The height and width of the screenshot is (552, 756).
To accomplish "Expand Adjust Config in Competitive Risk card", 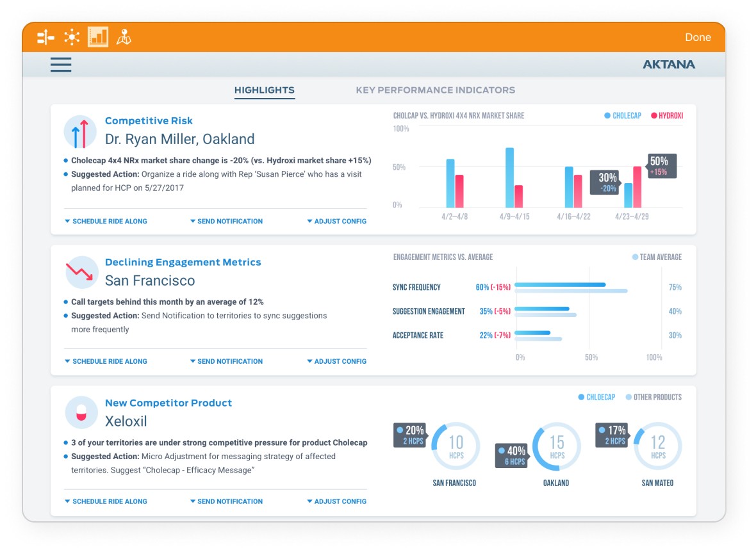I will 336,222.
